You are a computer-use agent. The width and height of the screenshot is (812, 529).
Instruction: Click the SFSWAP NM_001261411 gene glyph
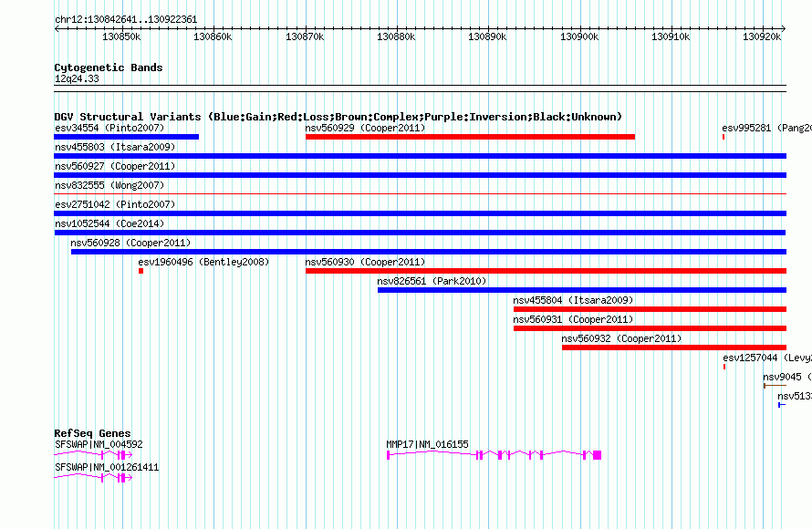pyautogui.click(x=93, y=478)
